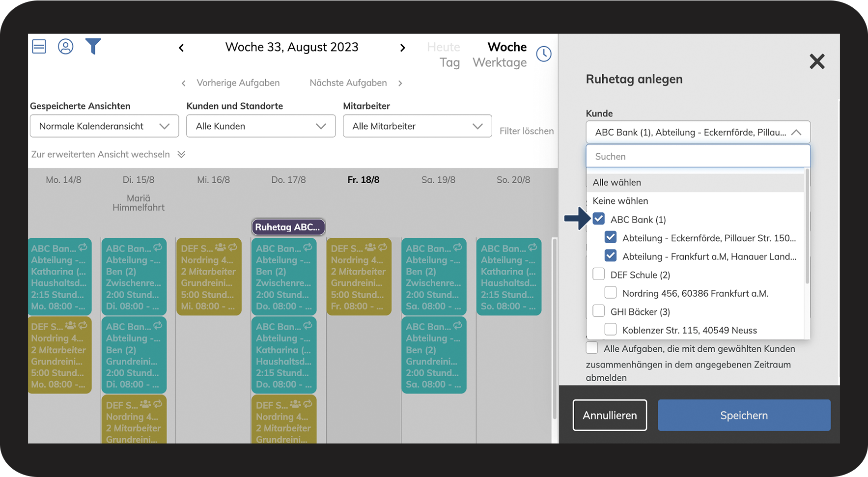The image size is (868, 477).
Task: Select the Di. 15/8 day header
Action: (x=139, y=180)
